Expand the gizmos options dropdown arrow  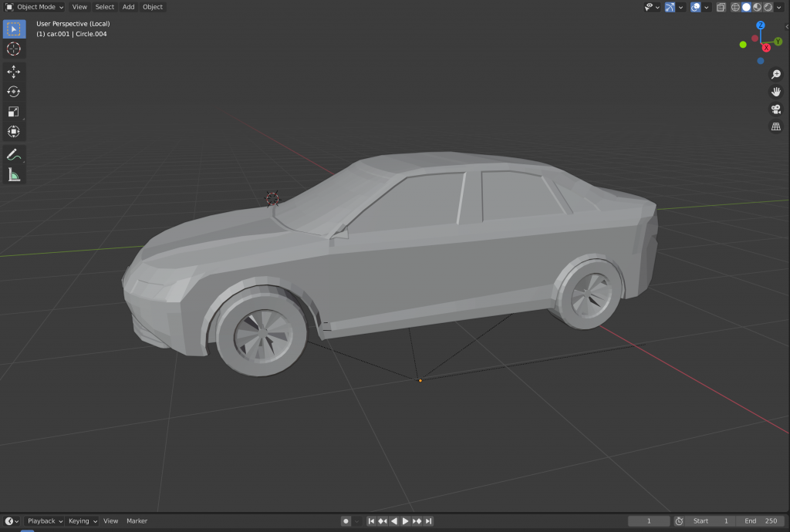coord(680,7)
